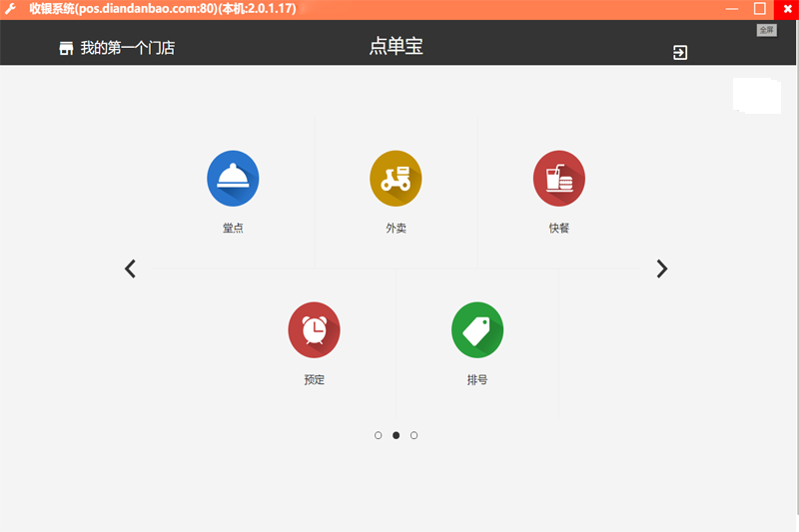
Task: Open the 预定 reservation alarm clock icon
Action: (x=315, y=330)
